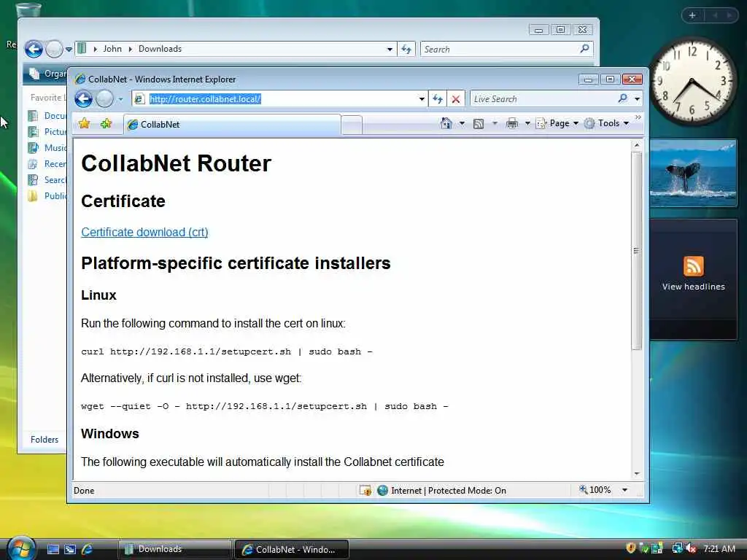This screenshot has width=747, height=560.
Task: Open the zoom level dropdown arrow in status bar
Action: tap(624, 490)
